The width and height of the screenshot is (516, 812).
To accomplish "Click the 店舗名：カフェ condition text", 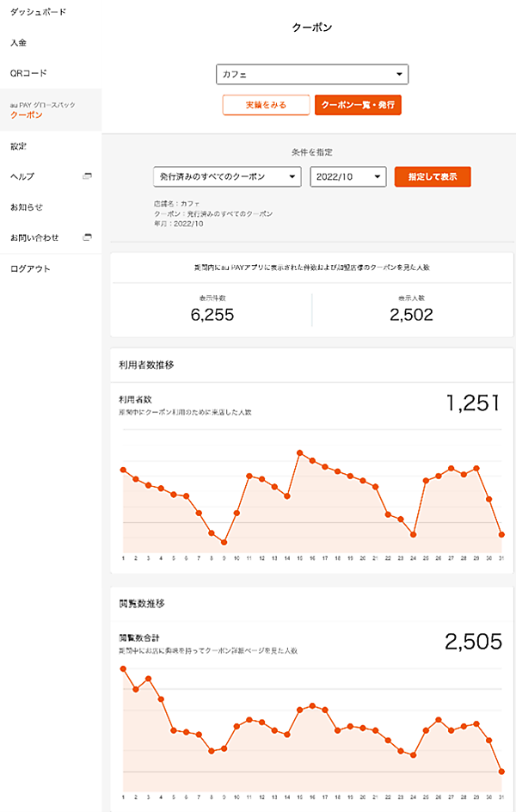I will (176, 204).
